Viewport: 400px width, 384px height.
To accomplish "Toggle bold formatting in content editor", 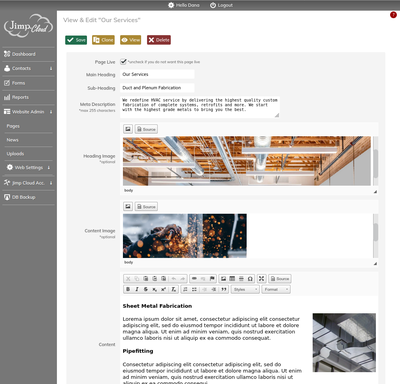I will 128,289.
